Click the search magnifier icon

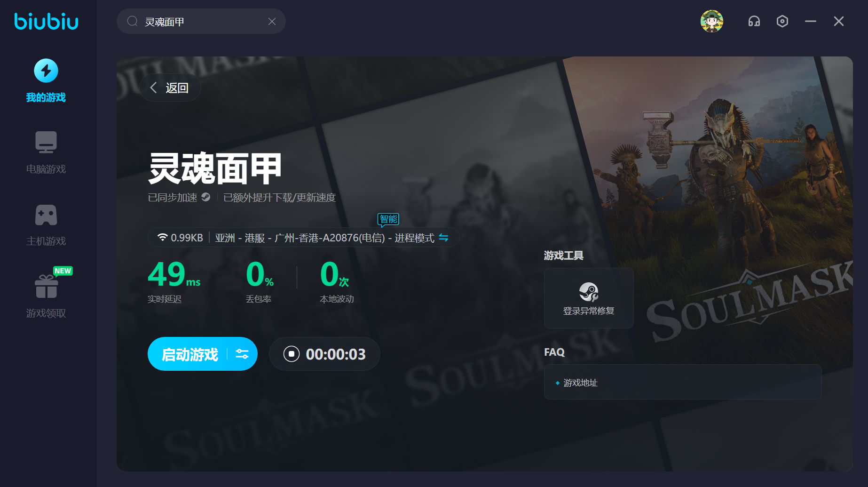tap(133, 21)
